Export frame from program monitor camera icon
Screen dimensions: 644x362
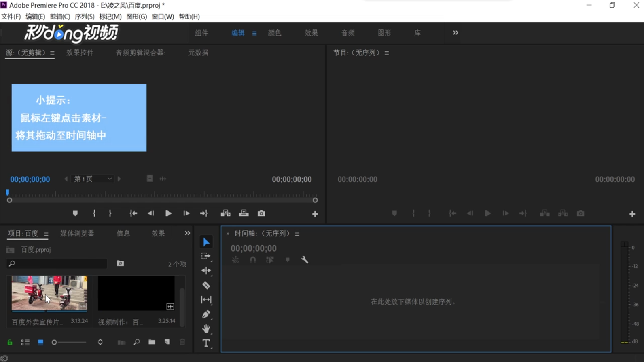tap(580, 213)
